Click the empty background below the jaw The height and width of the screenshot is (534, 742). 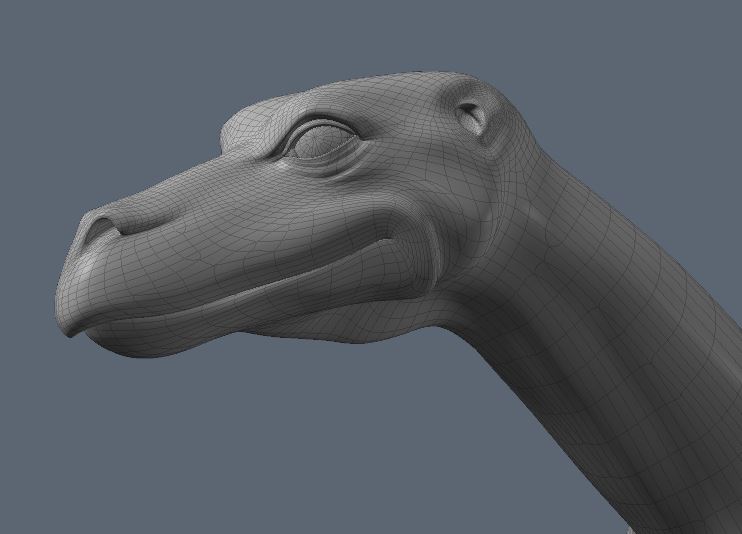[x=250, y=440]
